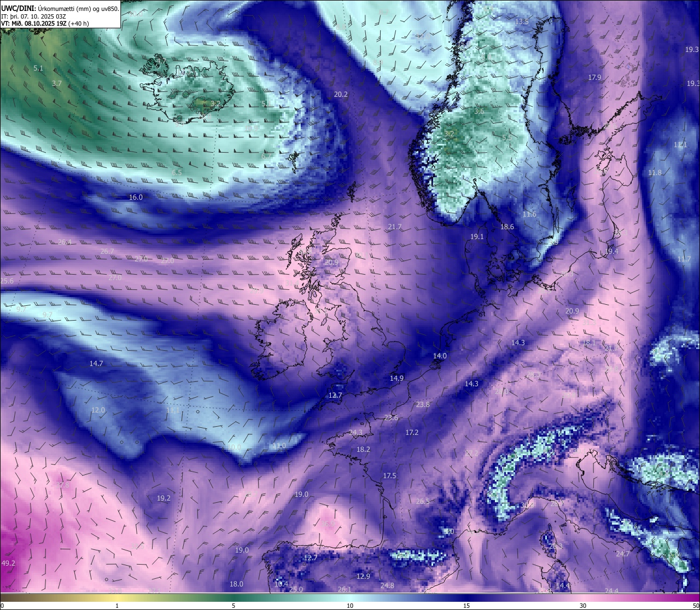The height and width of the screenshot is (610, 700).
Task: Click the 49.2 value on the map
Action: pos(9,563)
